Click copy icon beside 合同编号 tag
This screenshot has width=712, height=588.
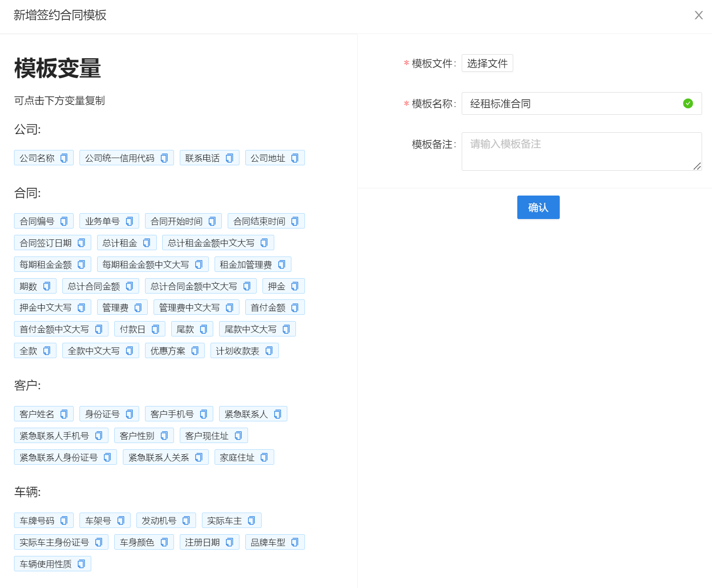click(x=64, y=221)
